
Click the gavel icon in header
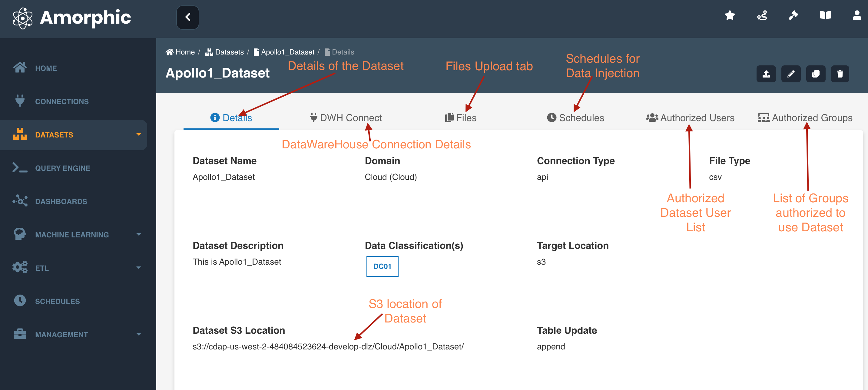[x=793, y=15]
